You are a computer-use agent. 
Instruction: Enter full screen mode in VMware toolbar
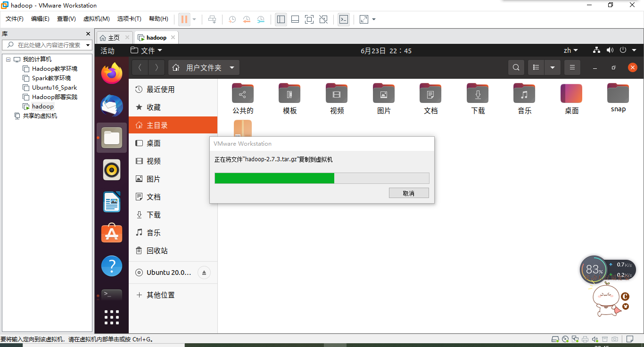click(x=309, y=19)
